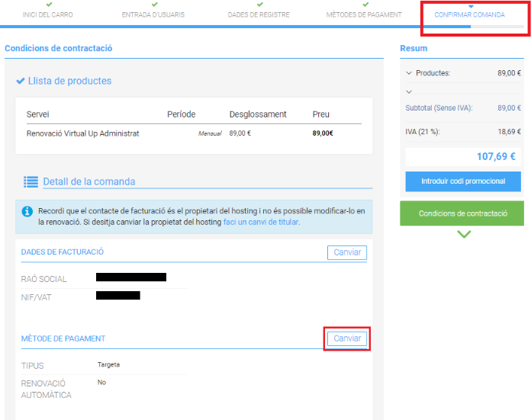Click the 'Targeta' payment type value
The height and width of the screenshot is (420, 531).
108,364
